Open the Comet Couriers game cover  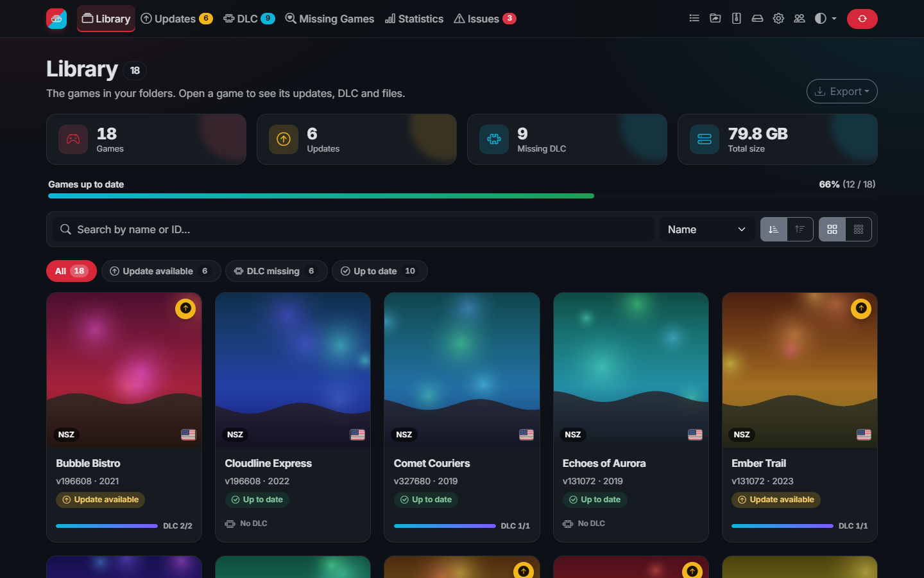[462, 370]
